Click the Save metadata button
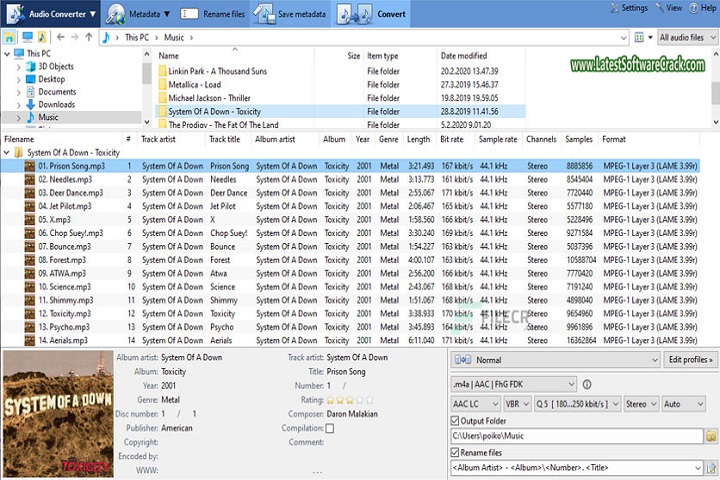 pyautogui.click(x=290, y=14)
